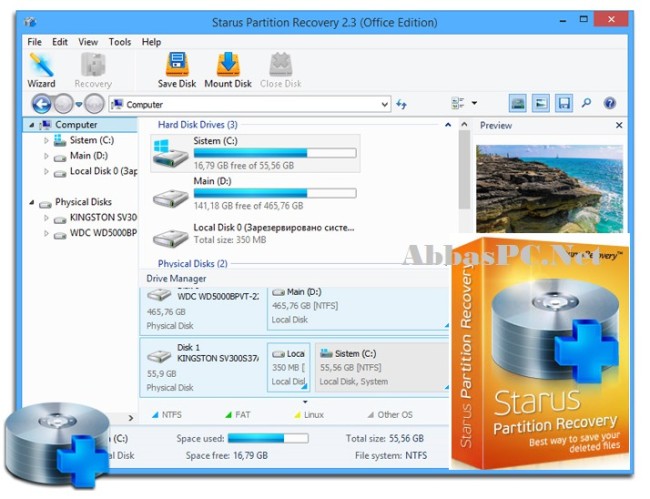This screenshot has width=650, height=499.
Task: Collapse the Computer tree node
Action: point(32,125)
